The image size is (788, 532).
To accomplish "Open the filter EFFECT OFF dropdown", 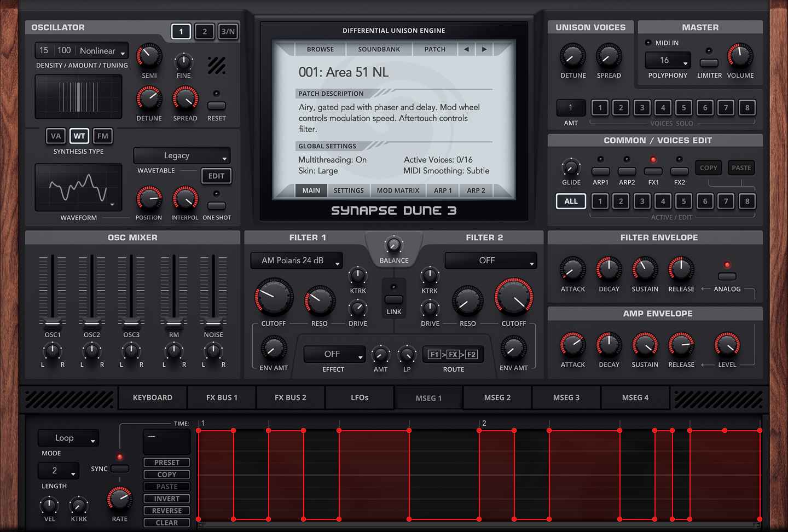I will [334, 354].
